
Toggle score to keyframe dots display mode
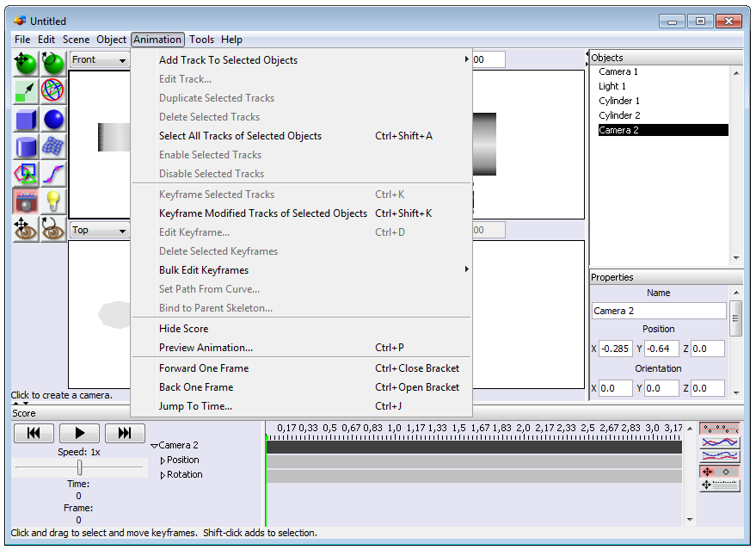point(720,429)
